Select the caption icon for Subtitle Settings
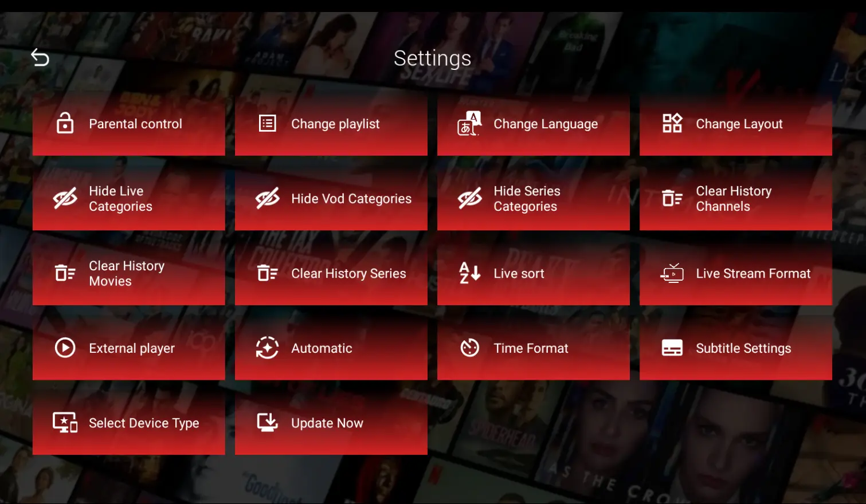This screenshot has height=504, width=866. [x=672, y=348]
